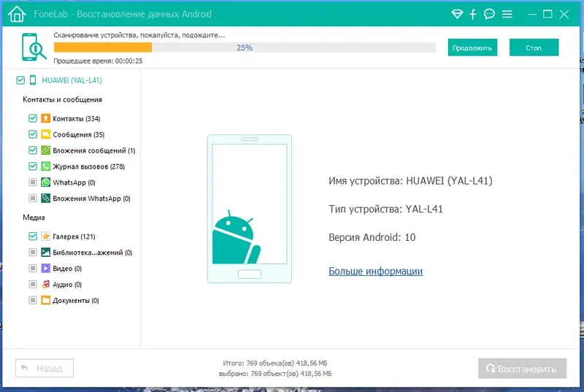
Task: Toggle the Вложения WhatsApp (0) checkbox
Action: pyautogui.click(x=33, y=199)
